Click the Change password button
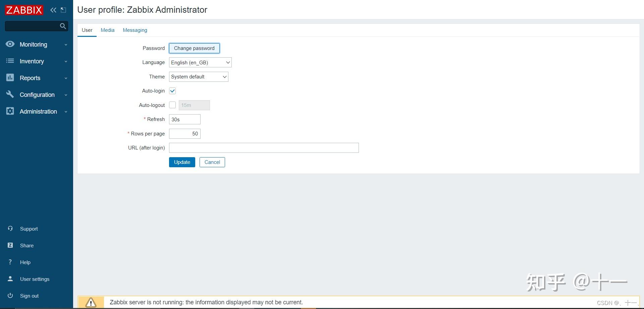The width and height of the screenshot is (644, 309). [194, 48]
